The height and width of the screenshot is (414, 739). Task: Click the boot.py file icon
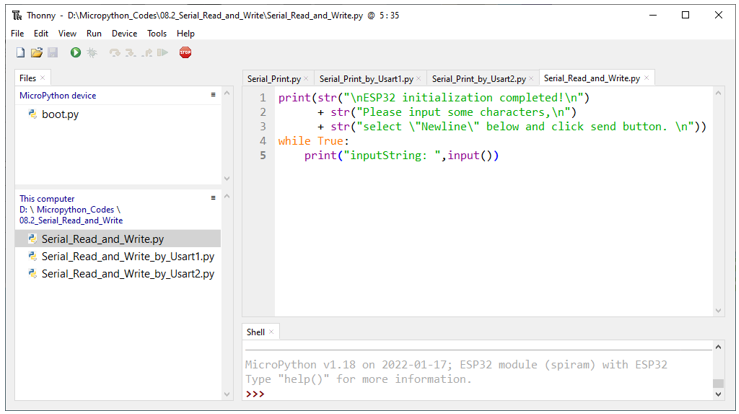(x=33, y=114)
